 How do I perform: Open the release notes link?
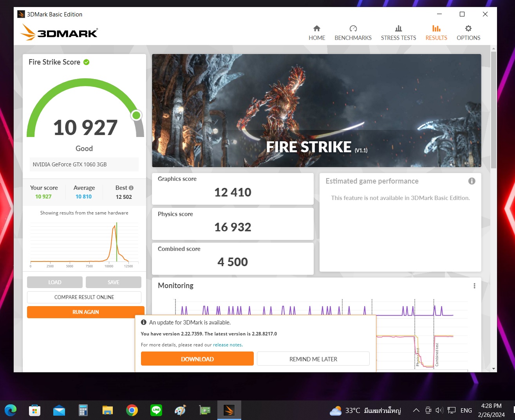point(228,345)
